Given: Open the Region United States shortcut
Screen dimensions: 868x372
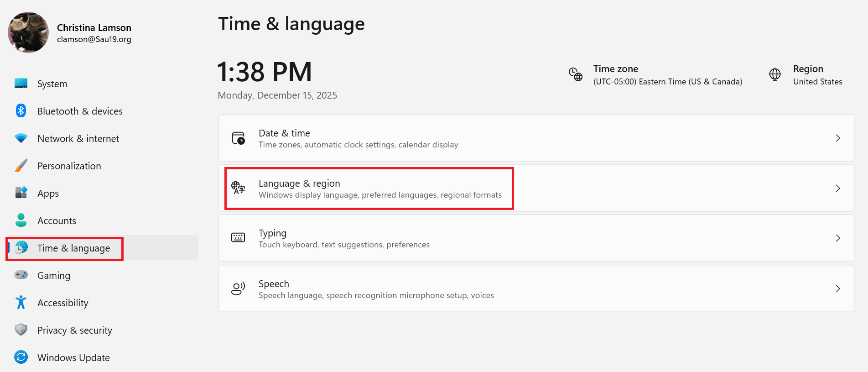Looking at the screenshot, I should point(806,75).
